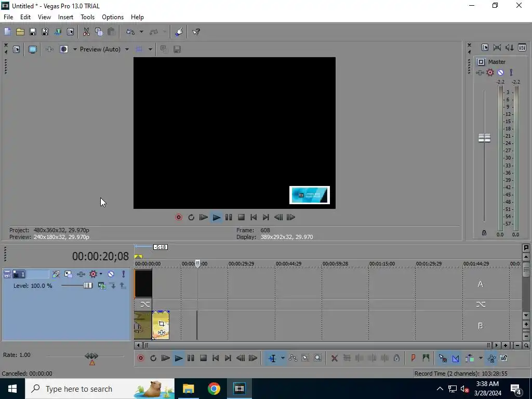Click the Master bus fader handle
Viewport: 532px width, 399px height.
click(484, 138)
